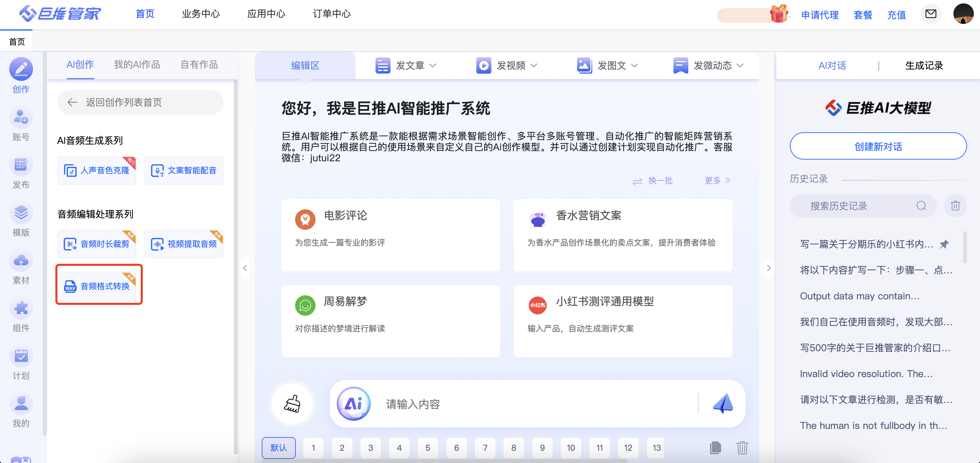Click the broom clear-conversation icon
This screenshot has width=980, height=463.
tap(292, 404)
